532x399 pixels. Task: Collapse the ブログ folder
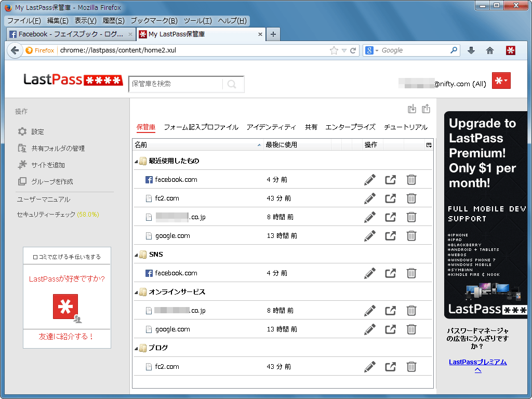click(137, 349)
